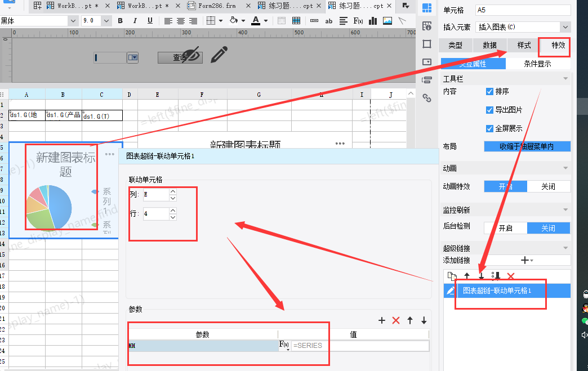
Task: Click the 单元格 input field showing A5
Action: [x=523, y=10]
